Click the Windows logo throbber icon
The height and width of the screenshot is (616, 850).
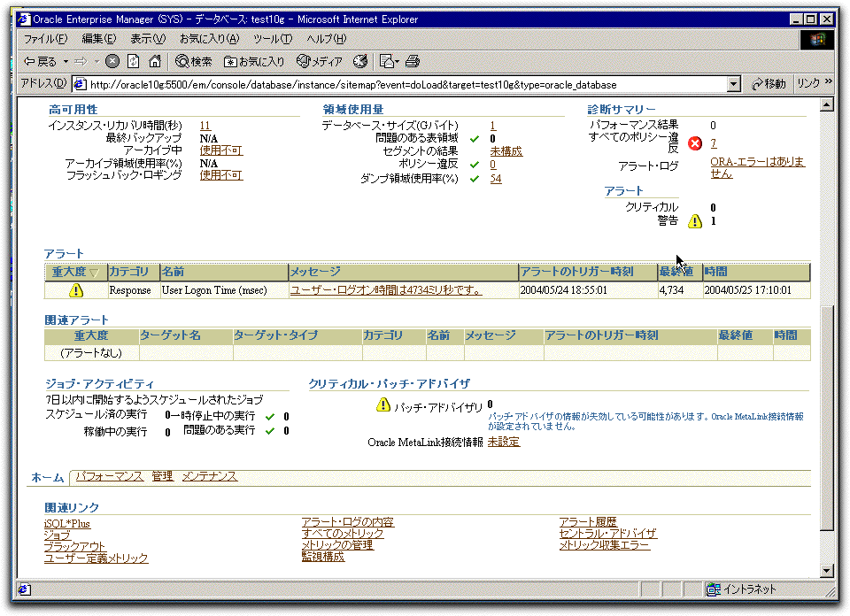[817, 40]
